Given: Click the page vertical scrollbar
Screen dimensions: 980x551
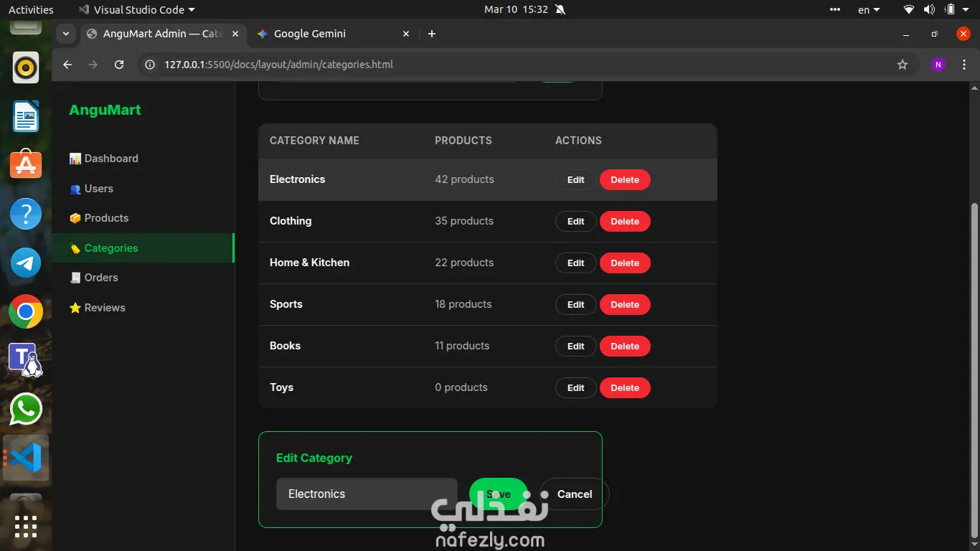Looking at the screenshot, I should [x=974, y=369].
